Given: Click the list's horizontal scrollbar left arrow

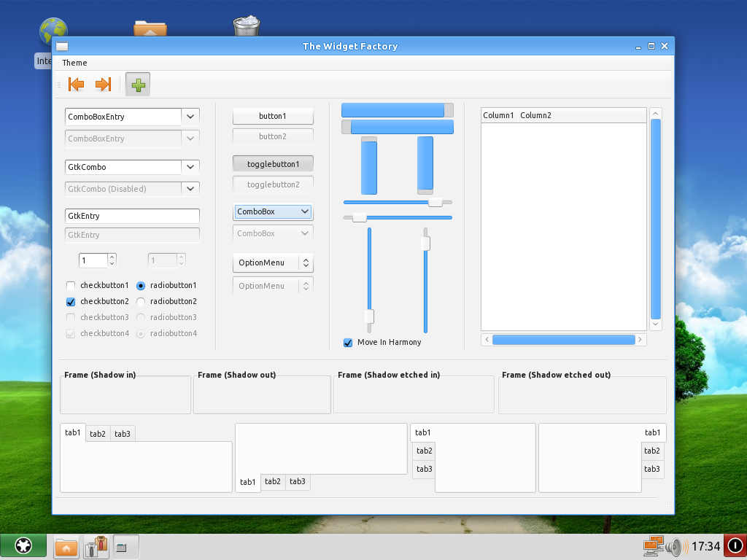Looking at the screenshot, I should pos(487,340).
